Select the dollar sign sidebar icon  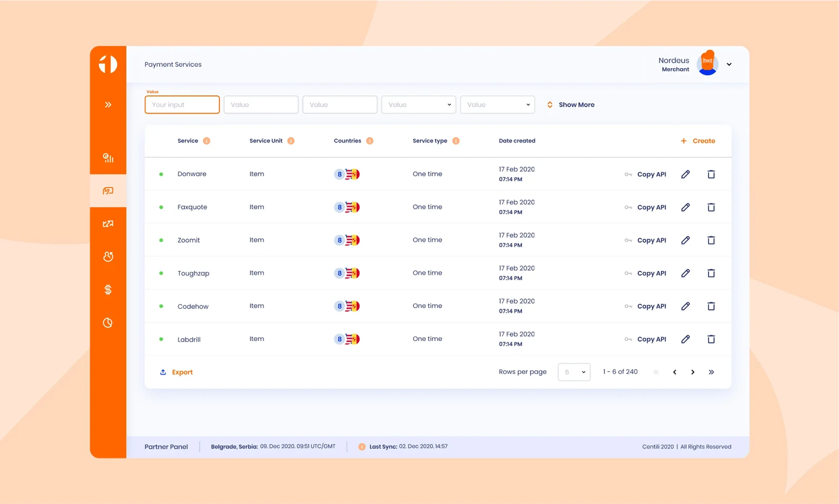108,290
